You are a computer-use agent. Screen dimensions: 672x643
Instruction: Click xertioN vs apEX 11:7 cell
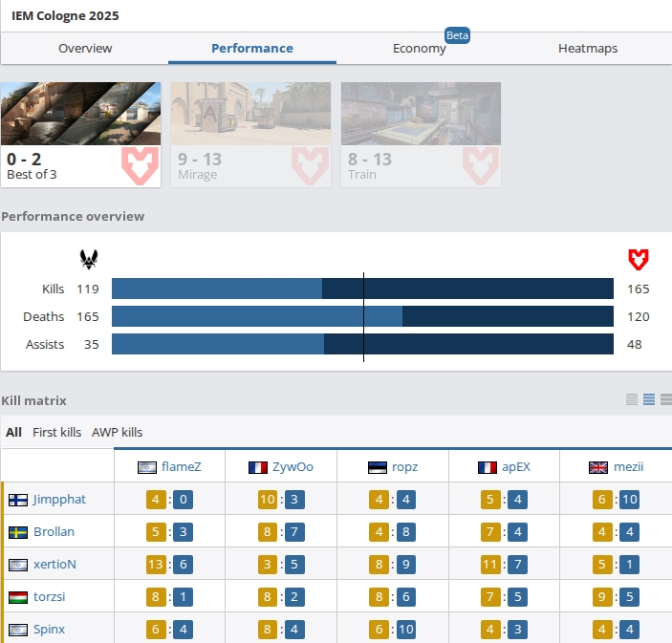(504, 565)
